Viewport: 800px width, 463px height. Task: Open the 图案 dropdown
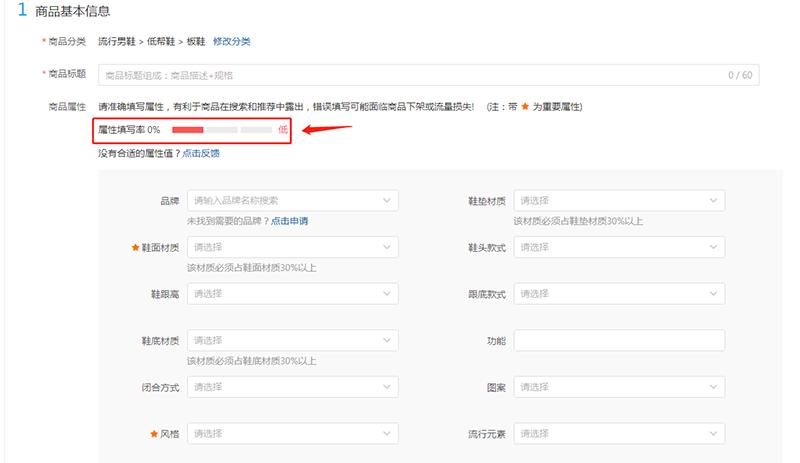618,387
